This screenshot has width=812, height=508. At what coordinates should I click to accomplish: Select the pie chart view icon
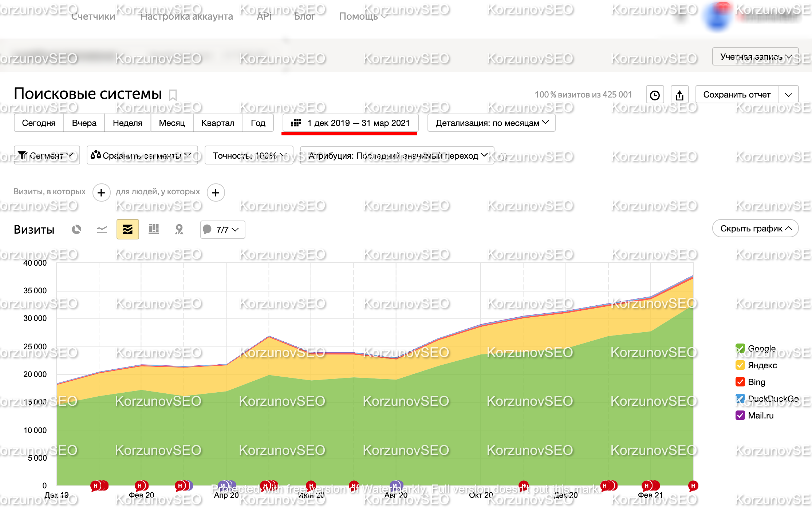(x=76, y=229)
